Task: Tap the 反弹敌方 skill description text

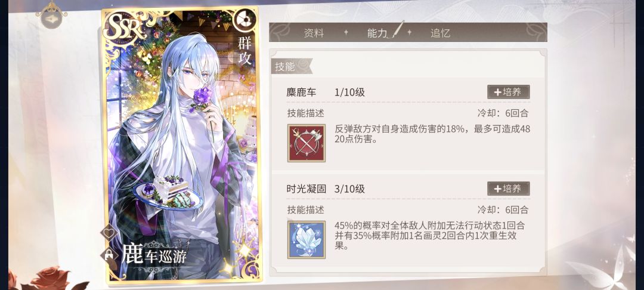Action: (x=432, y=134)
